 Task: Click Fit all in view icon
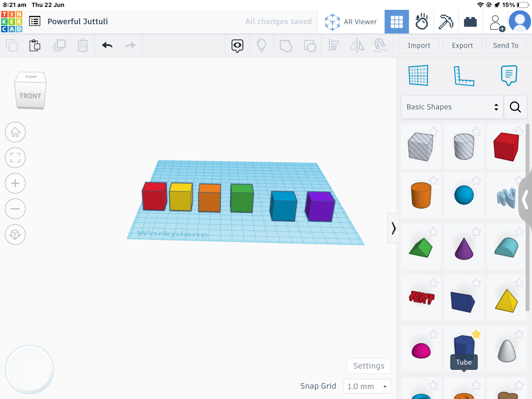click(15, 158)
